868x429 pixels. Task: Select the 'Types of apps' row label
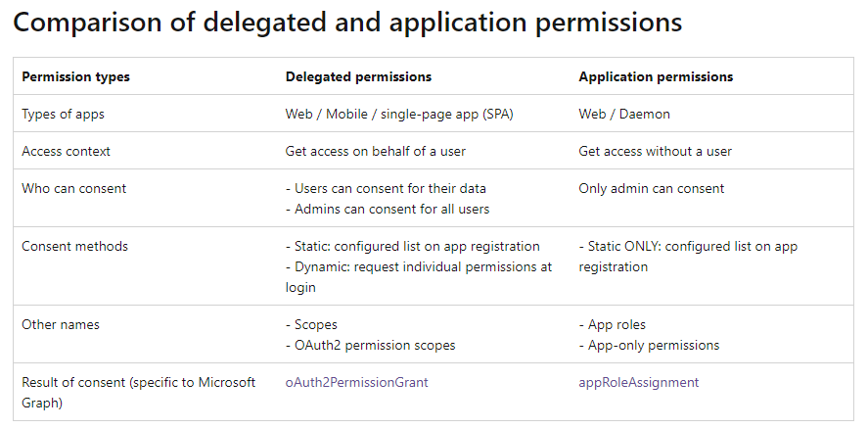click(63, 114)
